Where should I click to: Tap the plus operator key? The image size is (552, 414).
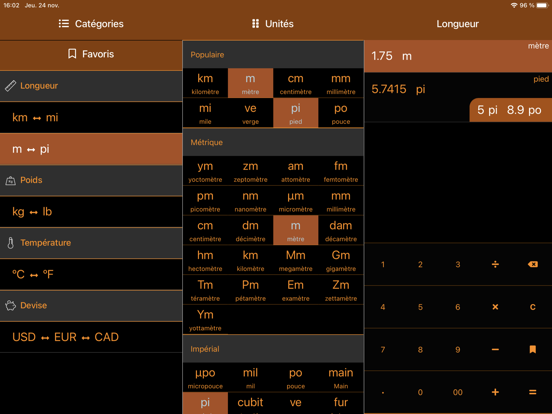495,392
